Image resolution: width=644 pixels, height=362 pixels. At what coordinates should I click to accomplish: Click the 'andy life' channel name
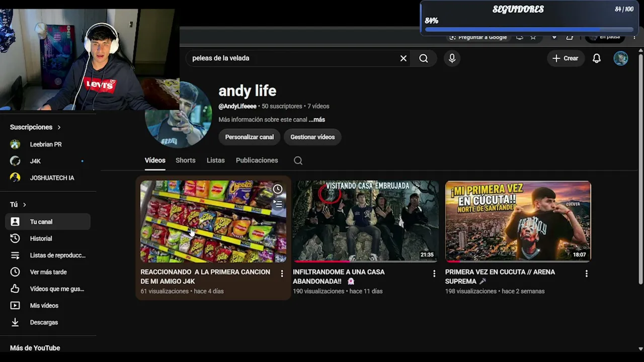[x=247, y=91]
